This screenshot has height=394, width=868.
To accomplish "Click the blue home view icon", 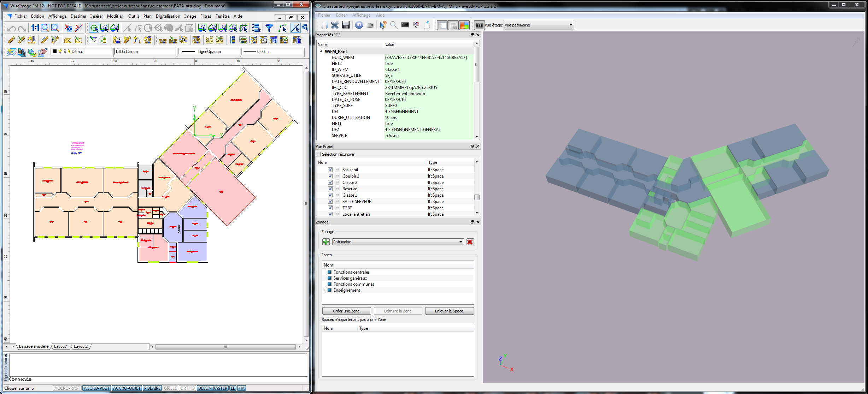I will point(359,25).
